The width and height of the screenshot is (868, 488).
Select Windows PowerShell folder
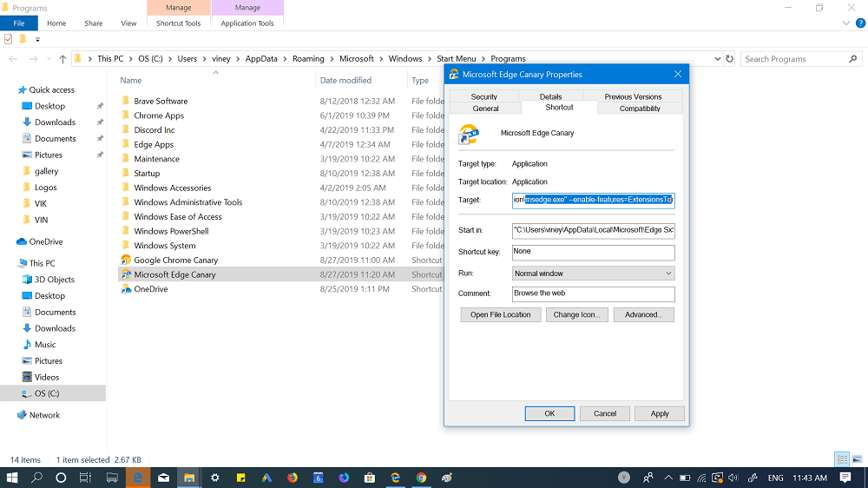pyautogui.click(x=171, y=231)
